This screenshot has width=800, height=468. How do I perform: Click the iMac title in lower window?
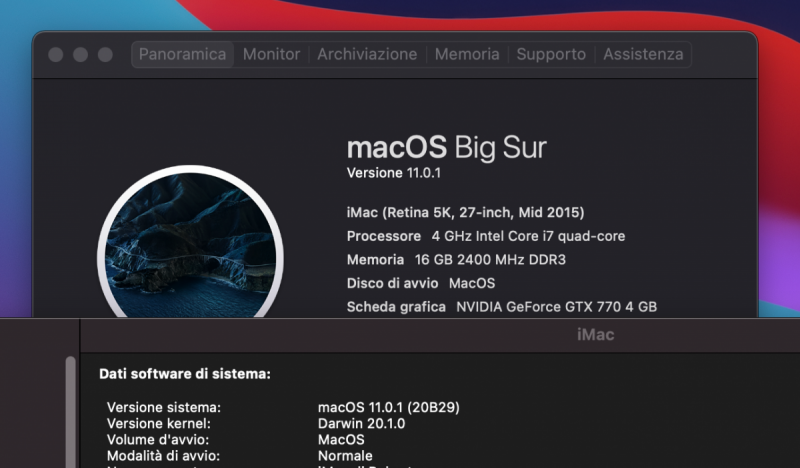pos(595,335)
